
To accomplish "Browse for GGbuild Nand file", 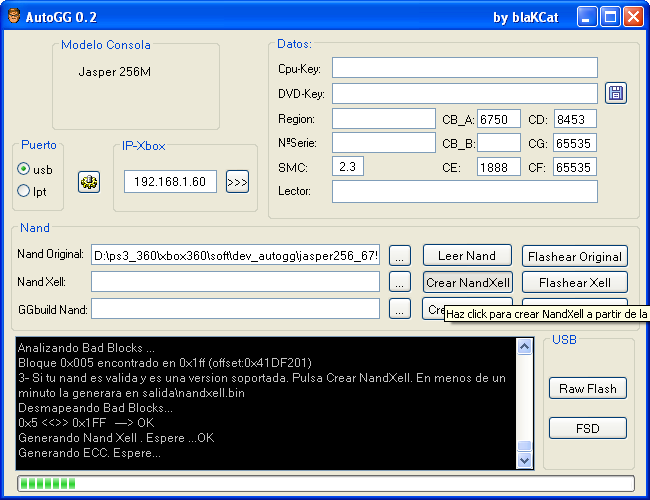I will (400, 309).
